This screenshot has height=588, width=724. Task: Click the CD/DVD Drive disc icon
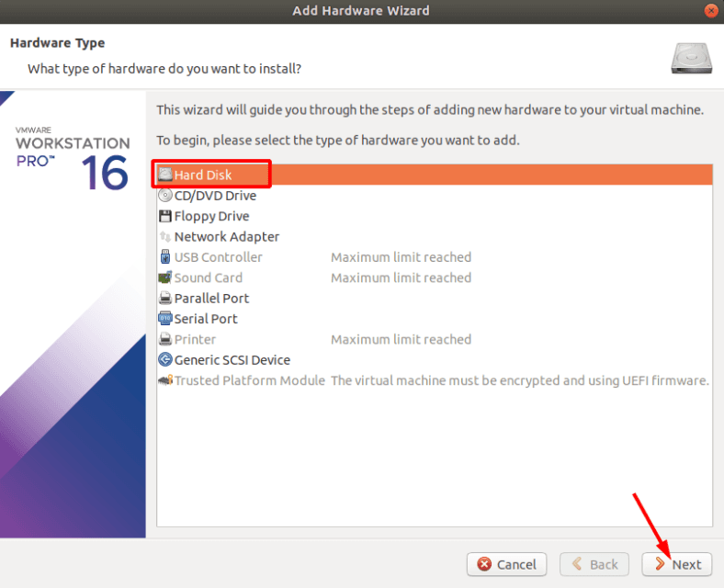(x=165, y=195)
